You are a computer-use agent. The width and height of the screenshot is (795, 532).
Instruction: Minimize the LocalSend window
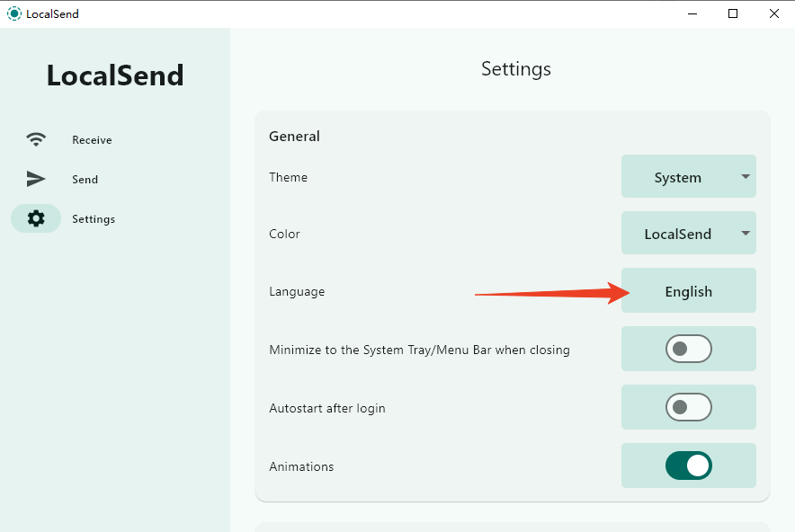pyautogui.click(x=692, y=13)
